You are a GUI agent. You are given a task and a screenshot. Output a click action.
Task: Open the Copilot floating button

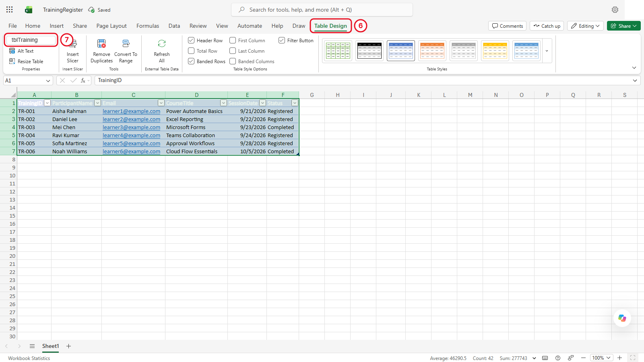tap(622, 318)
